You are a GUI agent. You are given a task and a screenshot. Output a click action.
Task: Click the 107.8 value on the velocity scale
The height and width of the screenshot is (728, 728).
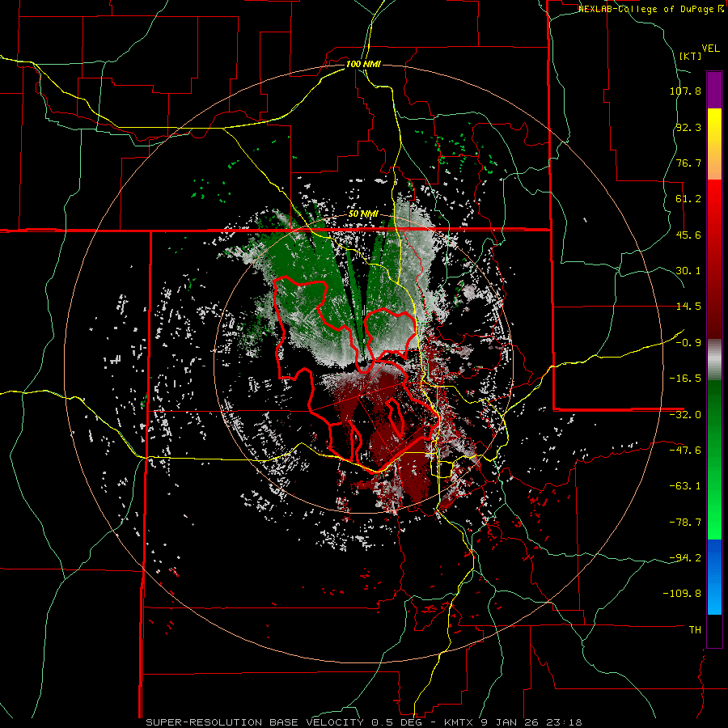[685, 91]
